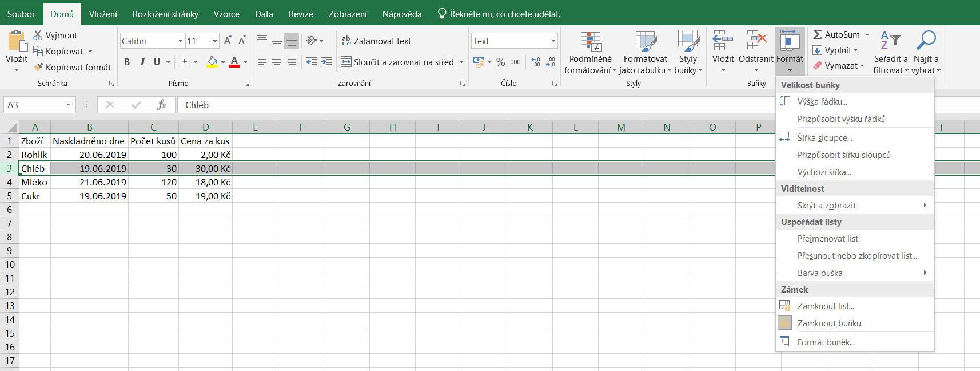Click the increase indent icon
Image resolution: width=980 pixels, height=371 pixels.
[x=326, y=62]
